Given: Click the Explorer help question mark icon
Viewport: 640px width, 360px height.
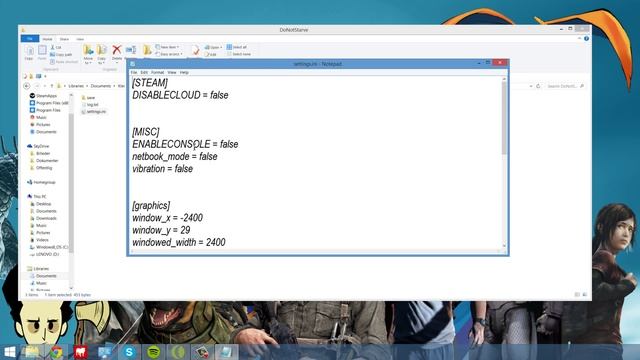Looking at the screenshot, I should coord(586,38).
